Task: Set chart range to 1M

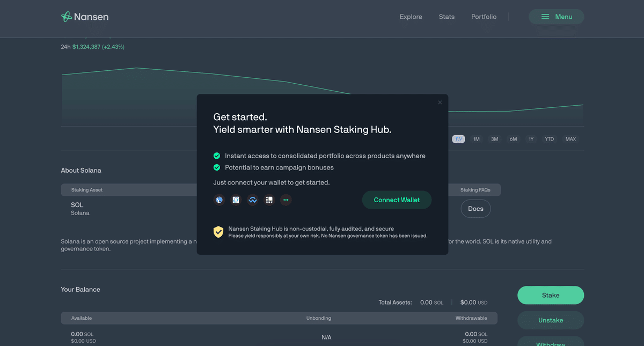Action: point(476,139)
